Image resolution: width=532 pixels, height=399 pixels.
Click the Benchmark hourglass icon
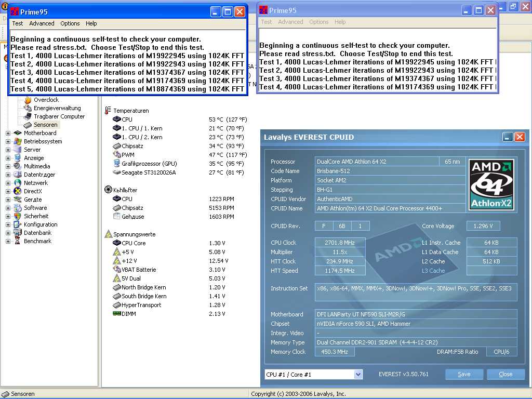pos(18,241)
